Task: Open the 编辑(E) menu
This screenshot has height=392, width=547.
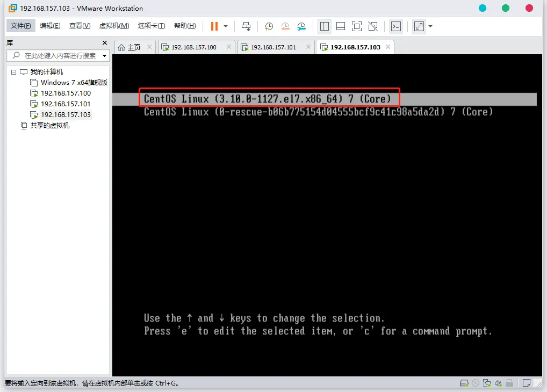Action: pyautogui.click(x=50, y=26)
